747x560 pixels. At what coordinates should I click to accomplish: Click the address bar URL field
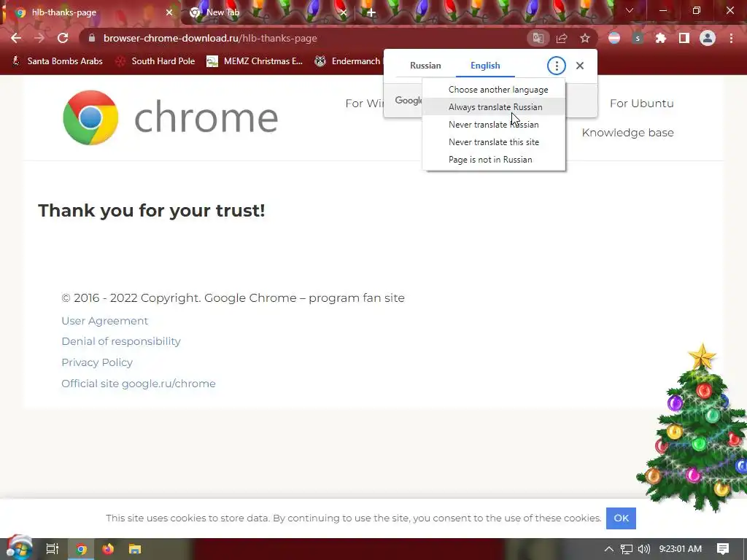(305, 38)
